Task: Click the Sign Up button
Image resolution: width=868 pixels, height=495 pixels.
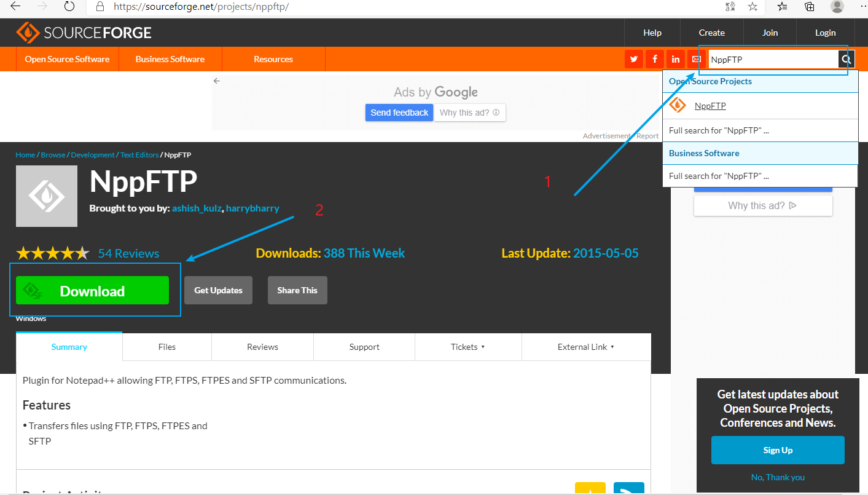Action: tap(778, 450)
